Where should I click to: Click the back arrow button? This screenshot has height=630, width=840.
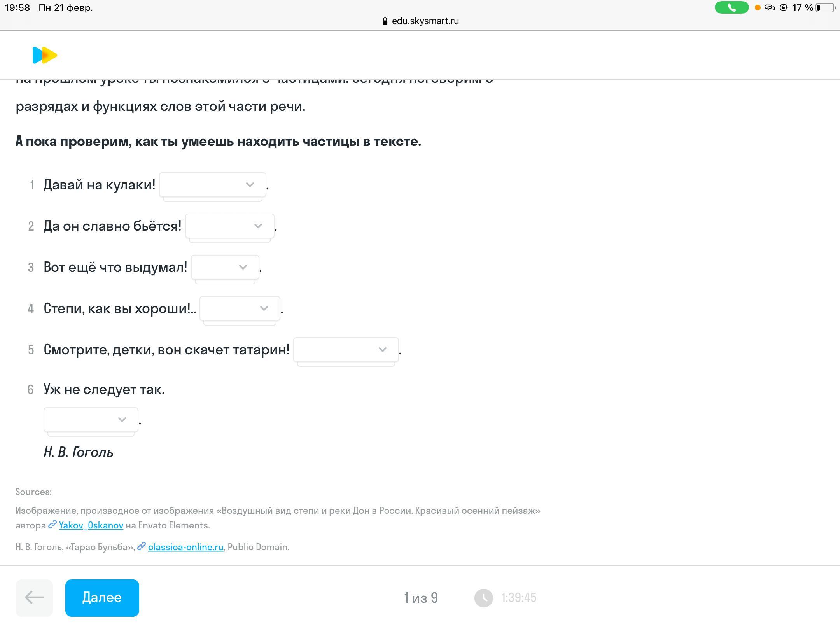point(34,598)
